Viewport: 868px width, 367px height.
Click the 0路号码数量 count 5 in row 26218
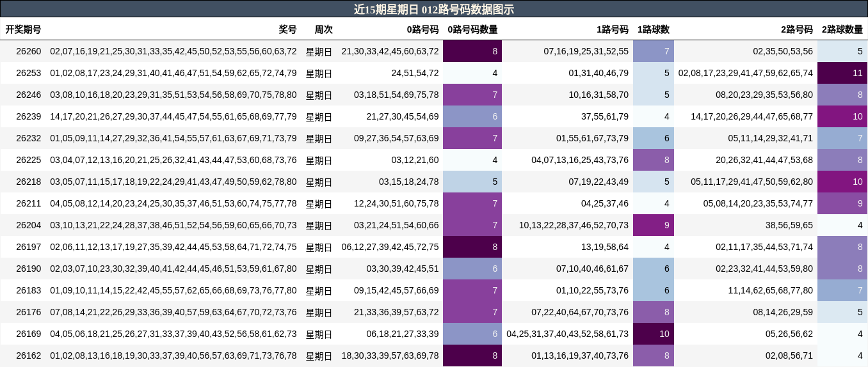pos(472,182)
